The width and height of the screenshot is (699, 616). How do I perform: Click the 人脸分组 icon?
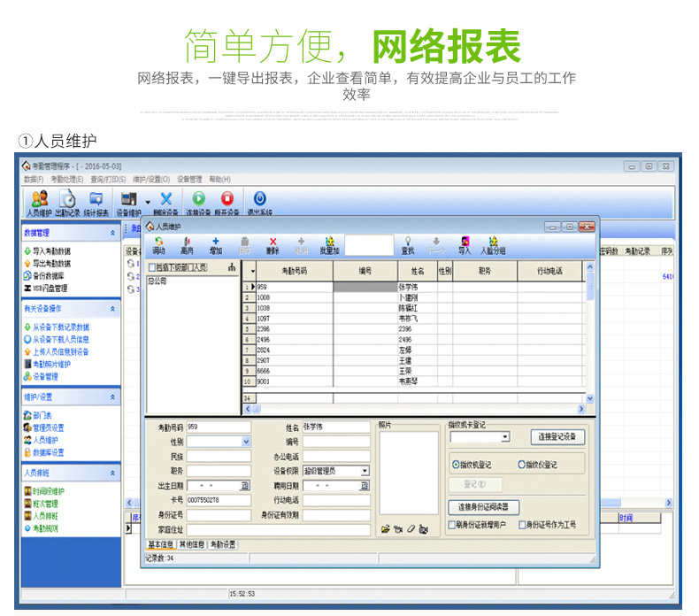pyautogui.click(x=493, y=245)
